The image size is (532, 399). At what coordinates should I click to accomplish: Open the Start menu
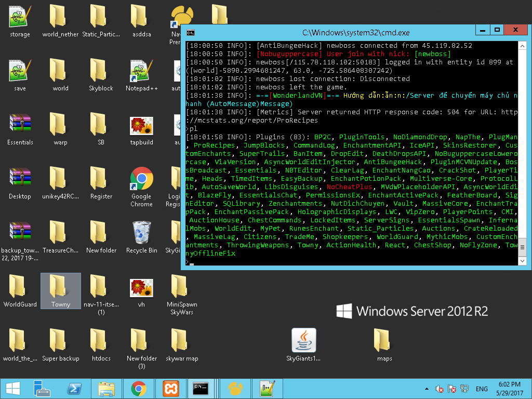click(x=12, y=388)
